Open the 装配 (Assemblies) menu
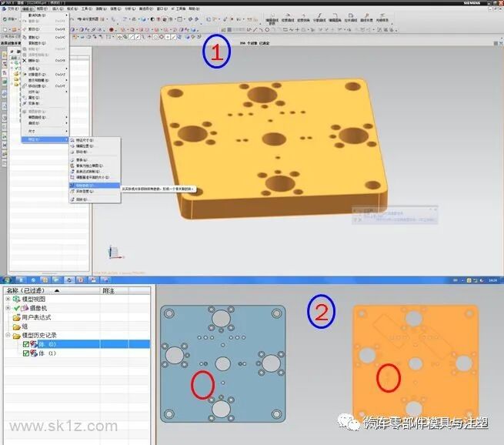Image resolution: width=504 pixels, height=445 pixels. click(x=102, y=8)
